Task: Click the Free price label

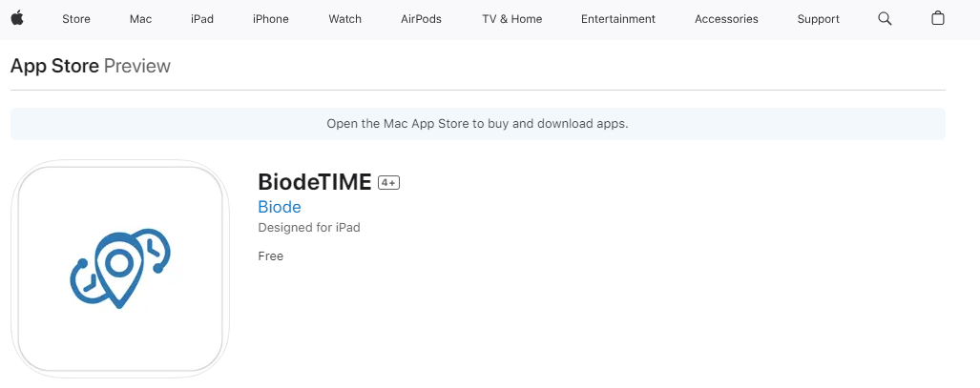Action: [x=271, y=256]
